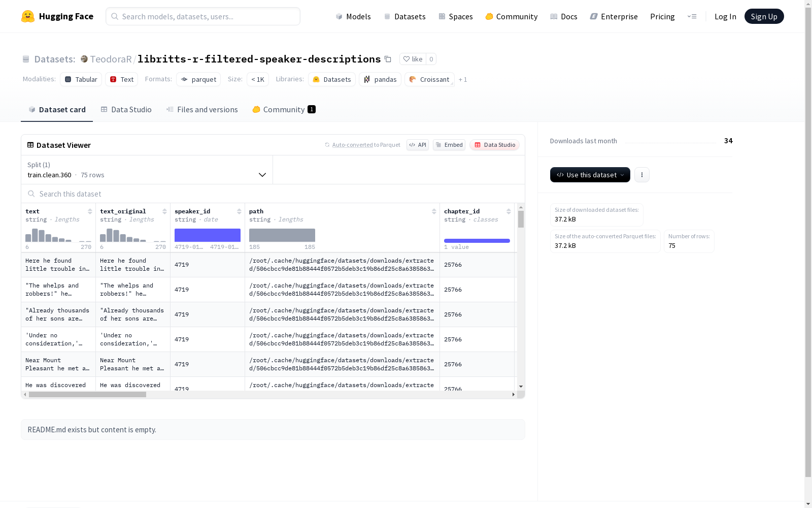The width and height of the screenshot is (812, 508).
Task: Open Data Studio from viewer header
Action: click(x=495, y=145)
